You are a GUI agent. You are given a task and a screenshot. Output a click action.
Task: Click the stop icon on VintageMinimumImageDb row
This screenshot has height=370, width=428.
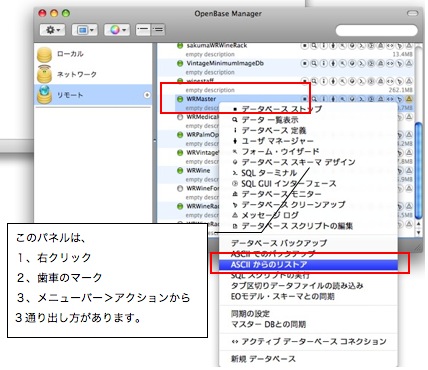304,63
